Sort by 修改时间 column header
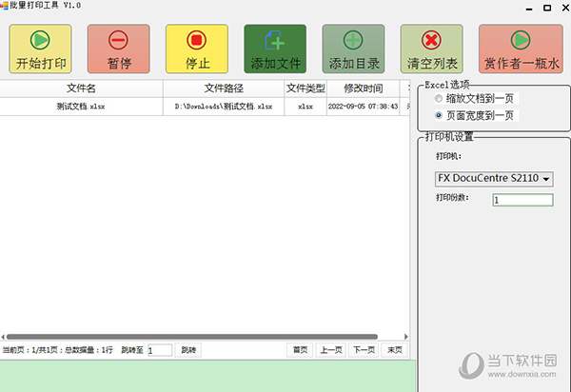571x392 pixels. 364,88
